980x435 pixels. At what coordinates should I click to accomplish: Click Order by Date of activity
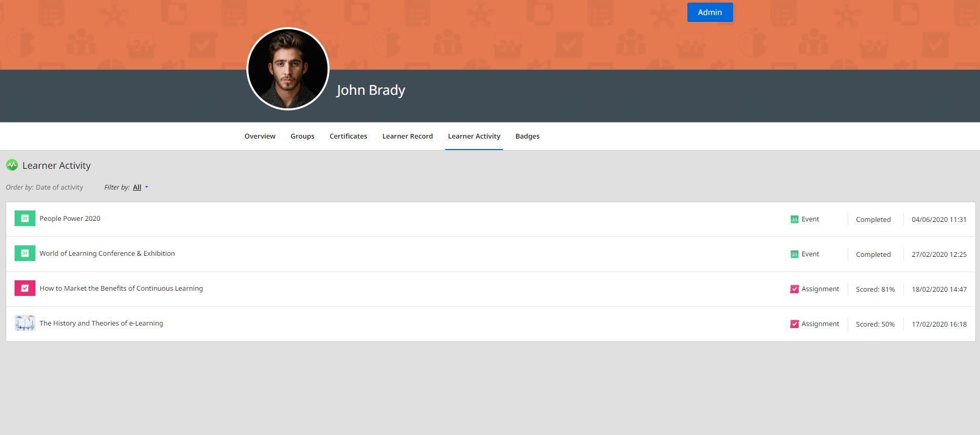tap(44, 187)
